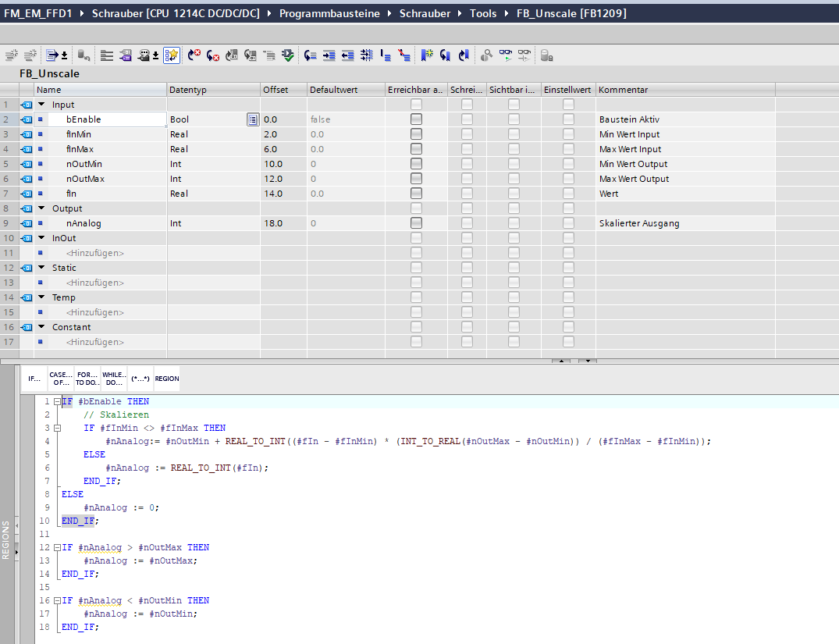Collapse the IF #nAnalog > #nOutMax block

(57, 548)
